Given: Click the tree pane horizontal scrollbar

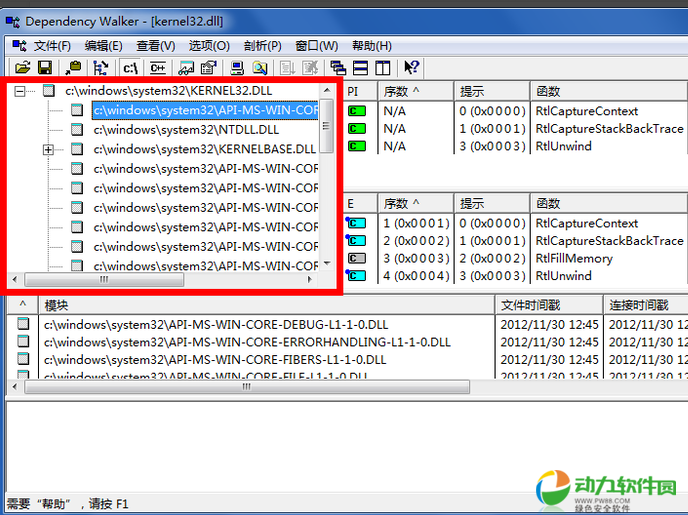Looking at the screenshot, I should tap(170, 281).
